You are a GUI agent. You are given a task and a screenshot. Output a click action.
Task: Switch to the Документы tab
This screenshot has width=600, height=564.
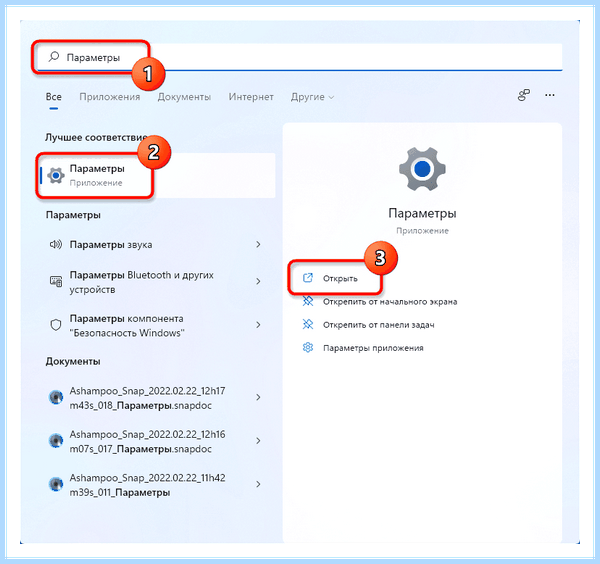(184, 97)
